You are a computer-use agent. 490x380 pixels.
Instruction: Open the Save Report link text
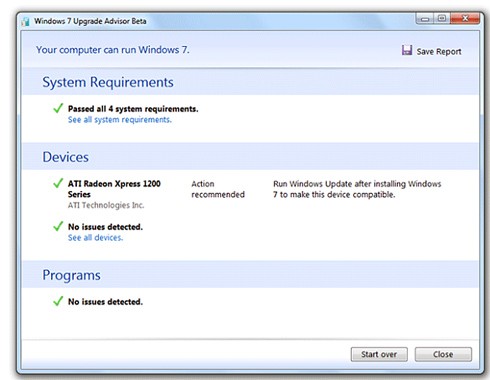439,52
